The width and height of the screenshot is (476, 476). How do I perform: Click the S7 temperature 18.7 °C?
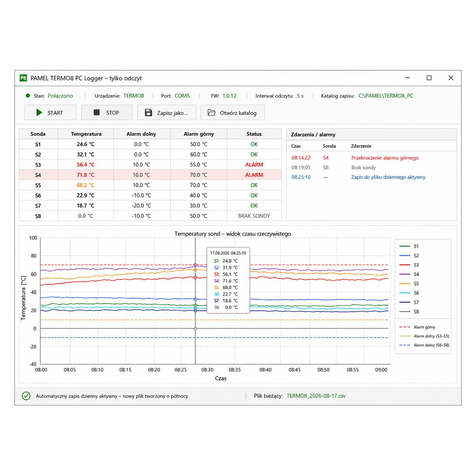pos(86,206)
